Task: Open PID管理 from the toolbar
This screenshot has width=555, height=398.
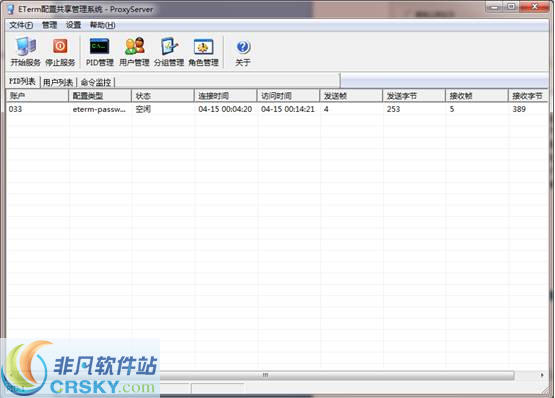Action: click(x=99, y=52)
